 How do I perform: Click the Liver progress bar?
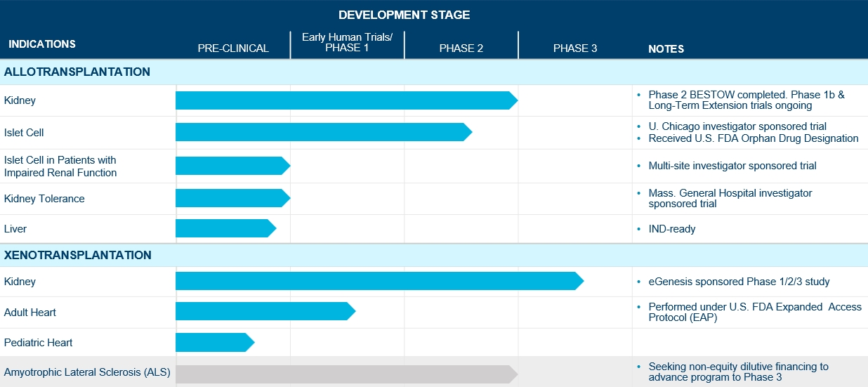pos(225,228)
